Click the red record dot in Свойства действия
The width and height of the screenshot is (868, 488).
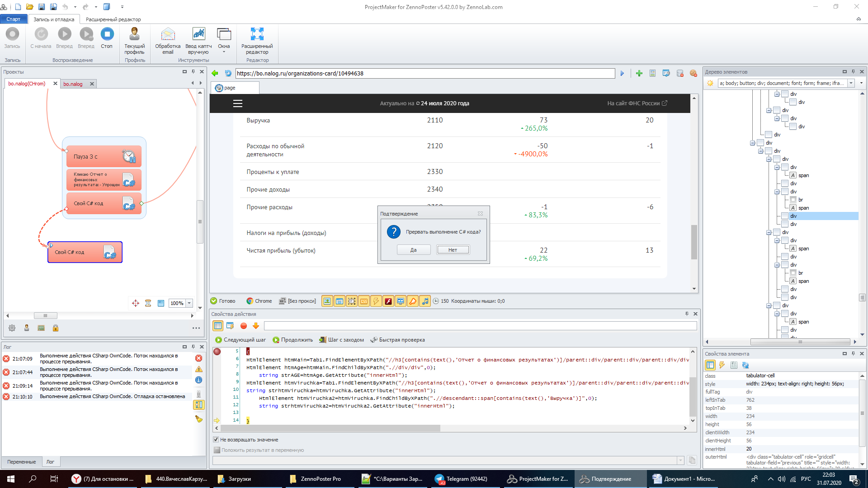(x=244, y=326)
